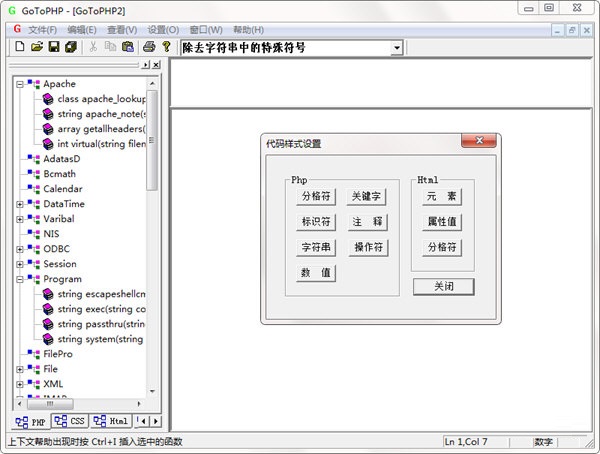Image resolution: width=600 pixels, height=454 pixels.
Task: Click the NIS category node icon
Action: pos(34,234)
